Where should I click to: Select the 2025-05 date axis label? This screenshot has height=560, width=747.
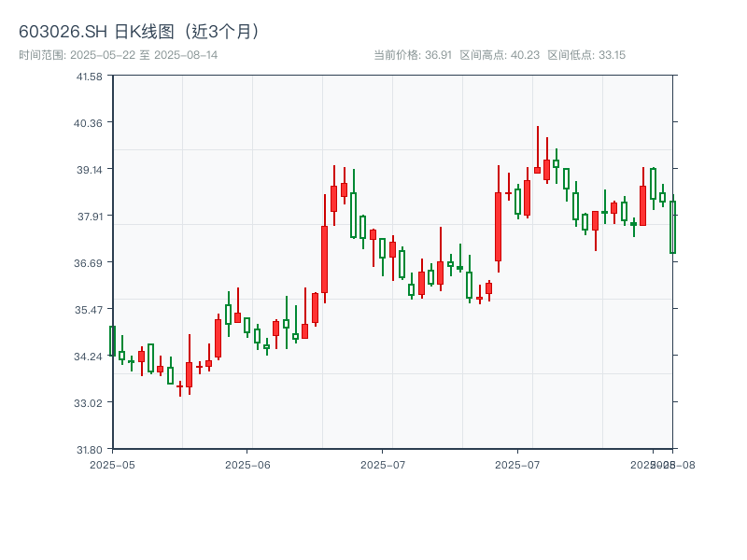[x=112, y=464]
